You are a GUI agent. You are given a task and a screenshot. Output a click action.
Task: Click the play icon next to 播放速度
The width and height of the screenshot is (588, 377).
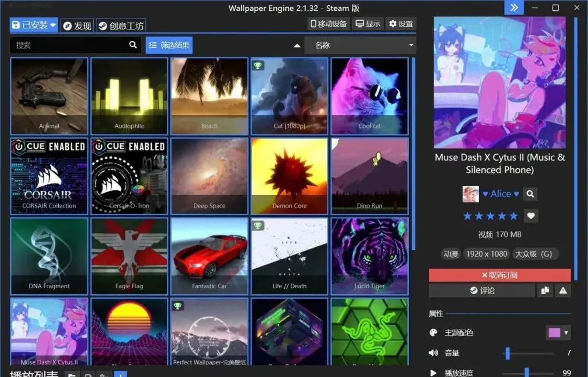[433, 373]
